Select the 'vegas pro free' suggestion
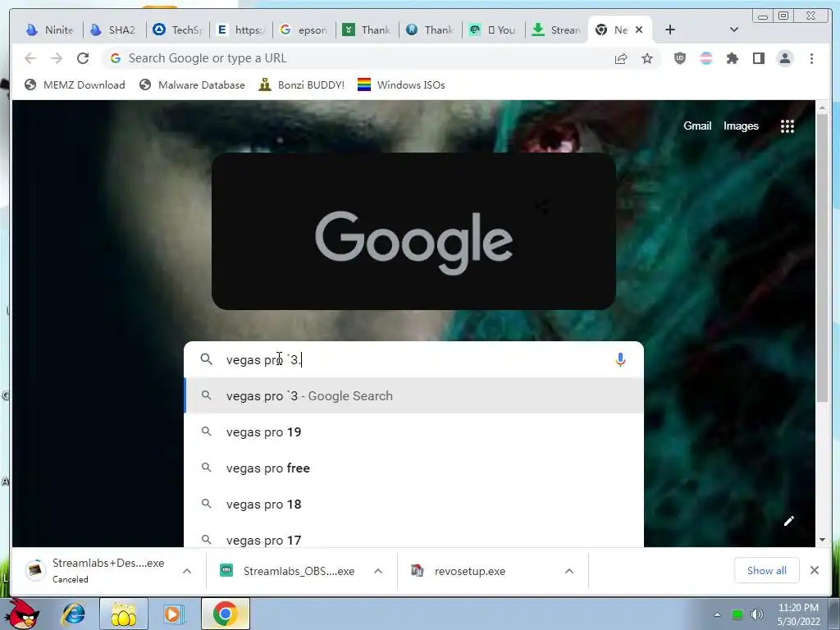 click(x=413, y=468)
